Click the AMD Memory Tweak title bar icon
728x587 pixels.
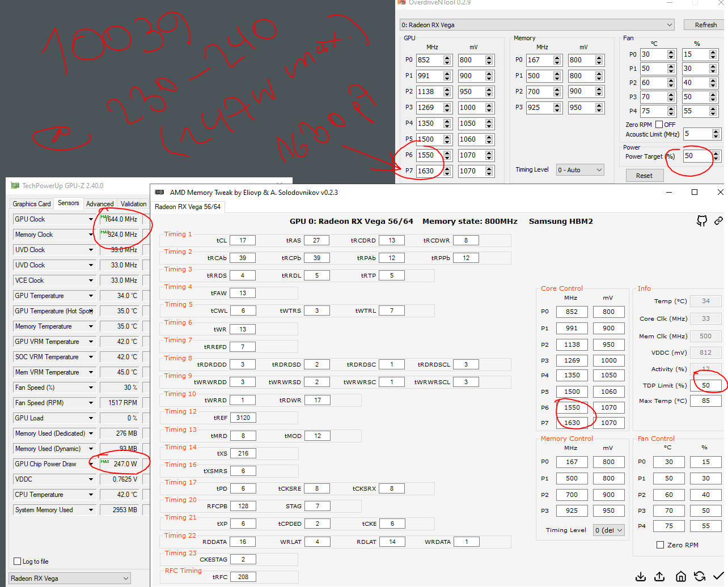160,192
